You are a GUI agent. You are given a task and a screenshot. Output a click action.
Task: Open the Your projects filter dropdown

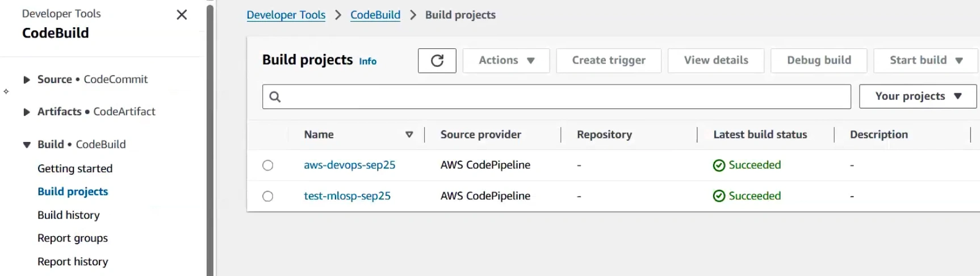point(918,97)
